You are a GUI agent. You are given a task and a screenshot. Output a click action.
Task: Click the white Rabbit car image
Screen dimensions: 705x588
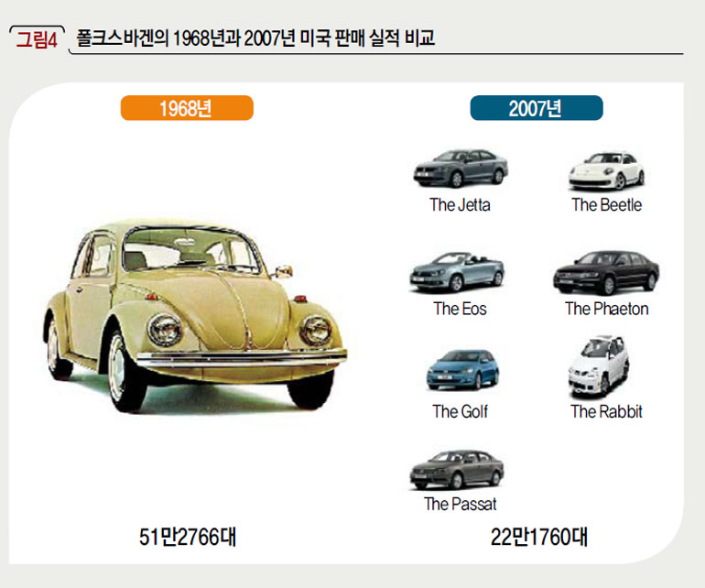(599, 365)
